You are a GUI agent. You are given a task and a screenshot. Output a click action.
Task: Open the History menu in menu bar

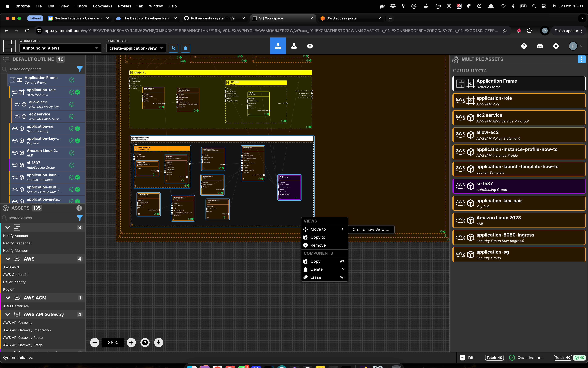[x=81, y=6]
